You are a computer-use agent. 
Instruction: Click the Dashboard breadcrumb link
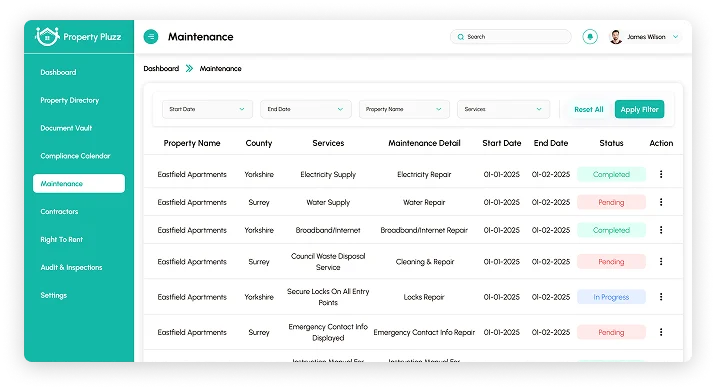point(161,69)
